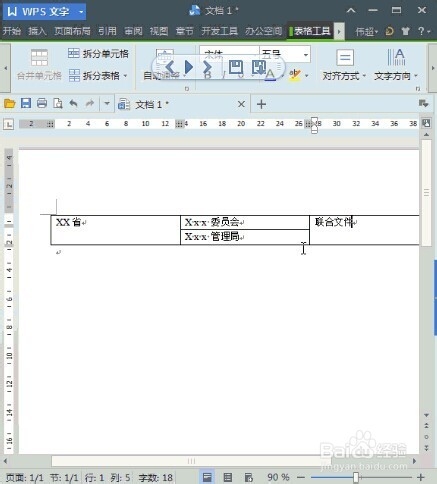Viewport: 437px width, 484px height.
Task: Switch to web layout view icon
Action: tap(249, 477)
